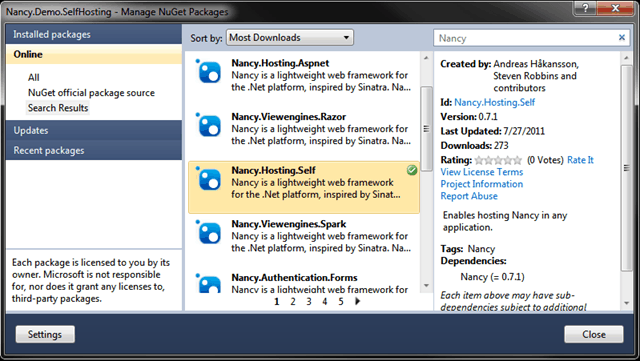Click the (0 Votes) text
Viewport: 640px width, 361px height.
tap(545, 160)
